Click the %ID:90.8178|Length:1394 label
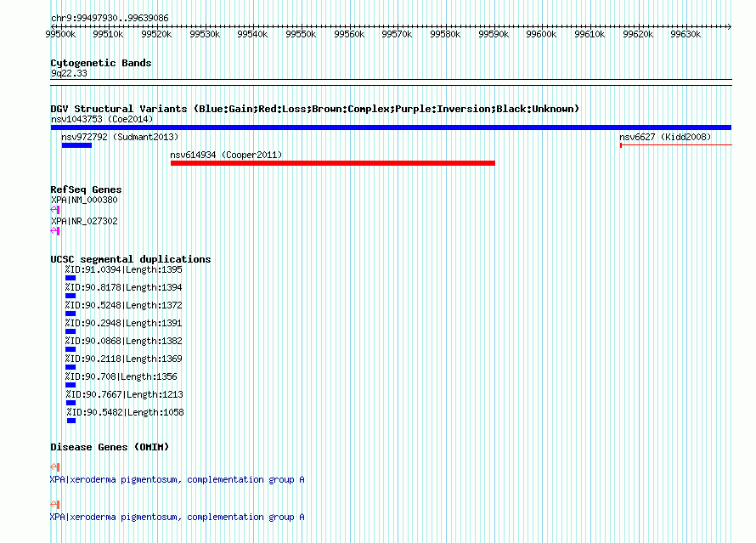 pyautogui.click(x=124, y=287)
